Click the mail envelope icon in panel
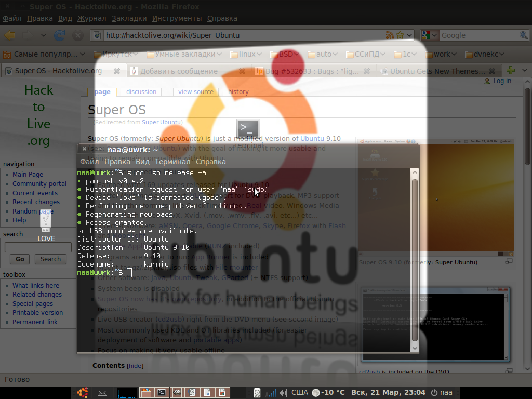 tap(102, 393)
